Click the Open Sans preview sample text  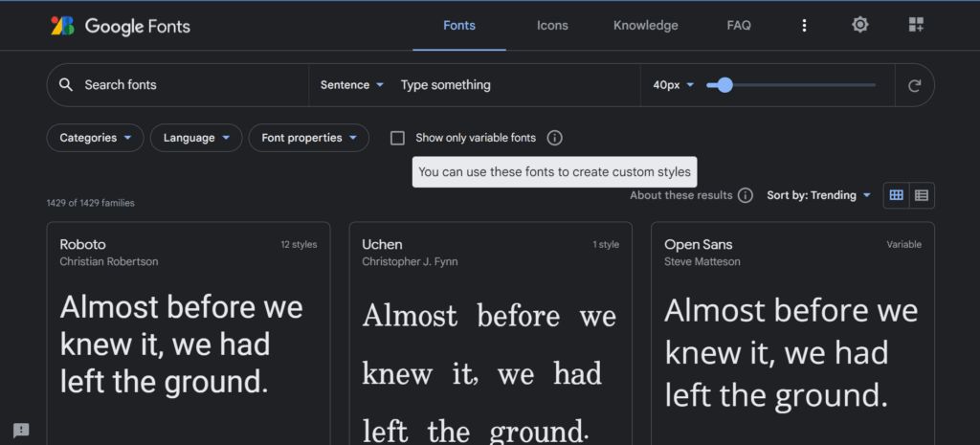click(x=791, y=353)
